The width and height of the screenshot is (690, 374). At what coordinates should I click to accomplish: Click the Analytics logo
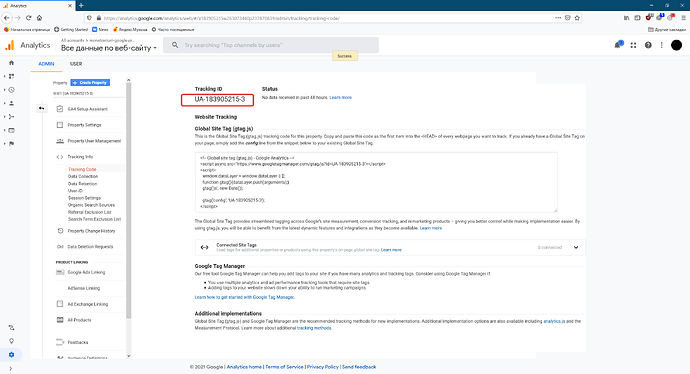pos(27,45)
